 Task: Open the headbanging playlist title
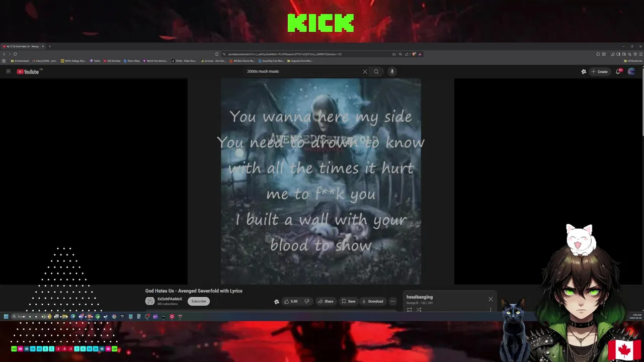point(420,297)
